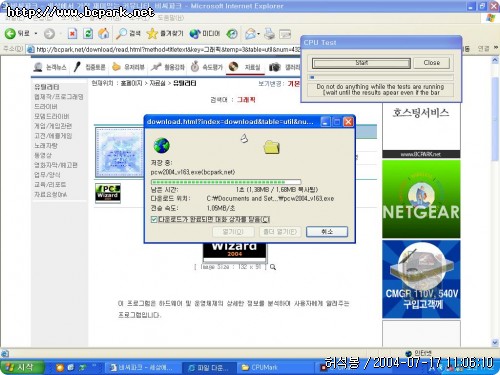The image size is (500, 375).
Task: Click 자료실 breadcrumb link
Action: (x=157, y=83)
